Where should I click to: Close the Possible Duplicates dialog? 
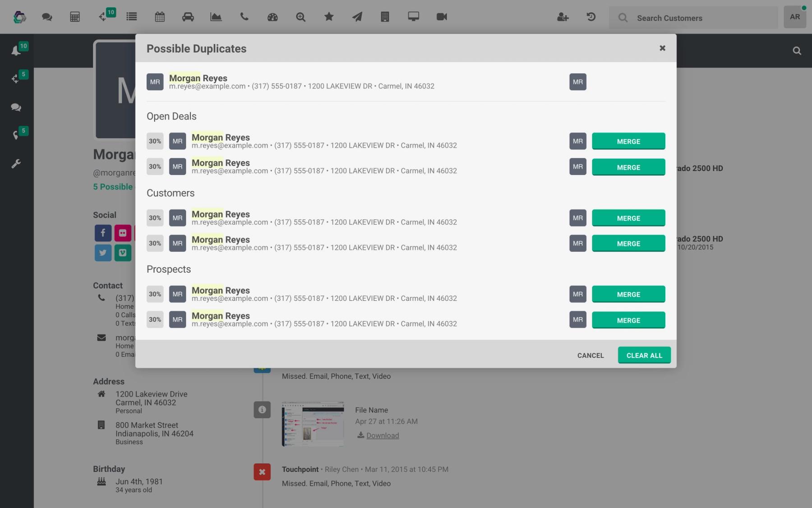tap(662, 48)
